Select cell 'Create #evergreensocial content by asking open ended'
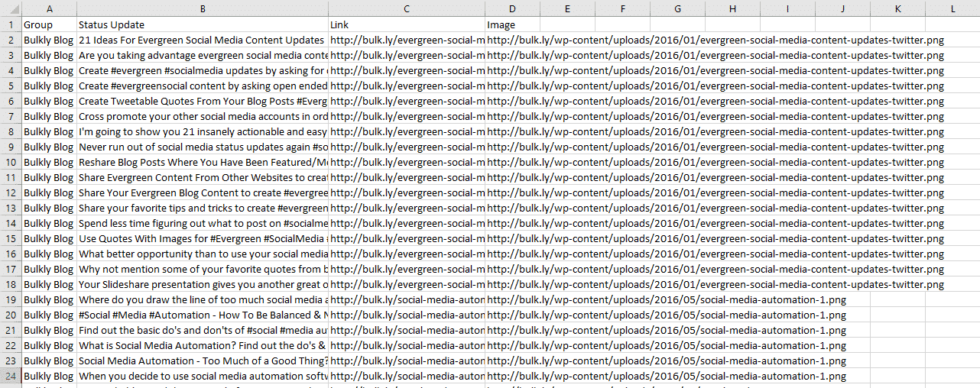Viewport: 980px width, 388px height. 203,86
